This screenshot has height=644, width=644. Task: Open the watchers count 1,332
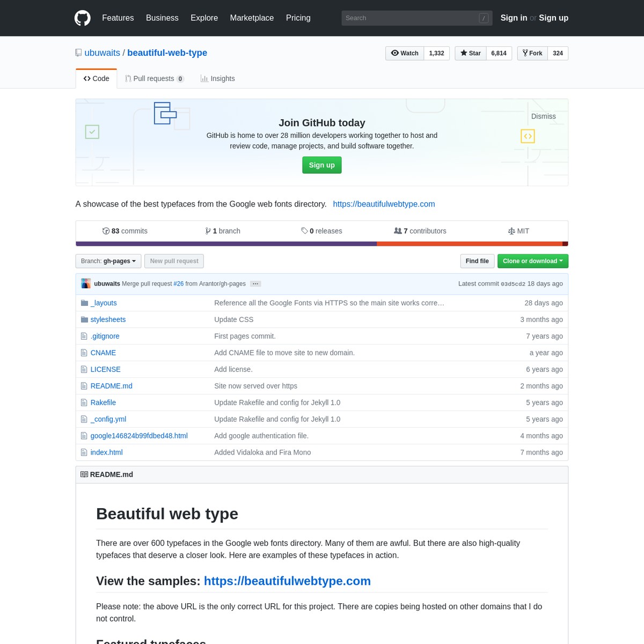(x=437, y=54)
